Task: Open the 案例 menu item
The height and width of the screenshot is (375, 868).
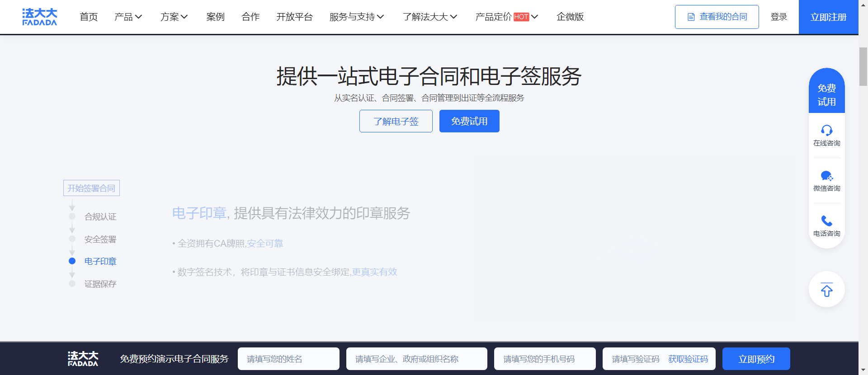Action: tap(215, 17)
